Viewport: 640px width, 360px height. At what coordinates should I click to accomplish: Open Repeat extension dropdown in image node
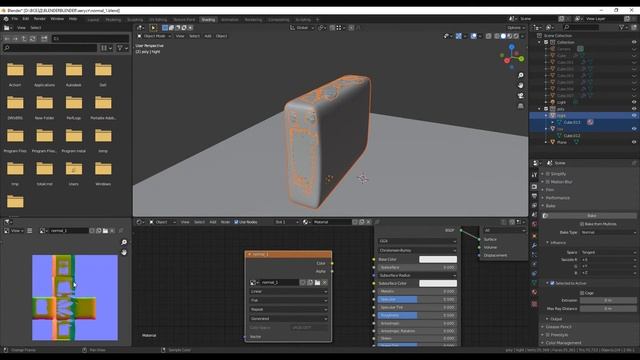(288, 310)
